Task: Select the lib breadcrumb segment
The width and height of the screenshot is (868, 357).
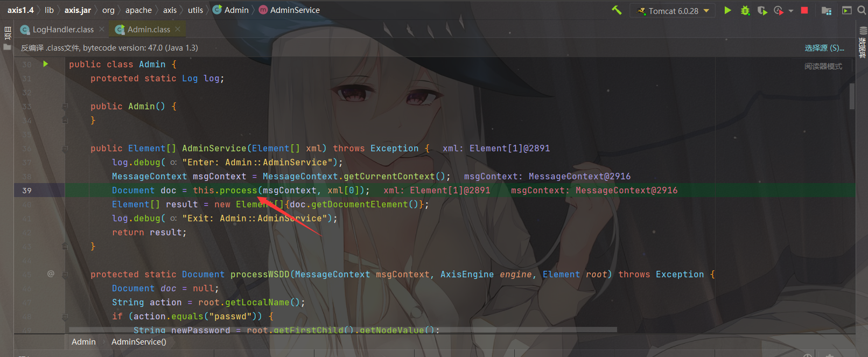Action: coord(49,10)
